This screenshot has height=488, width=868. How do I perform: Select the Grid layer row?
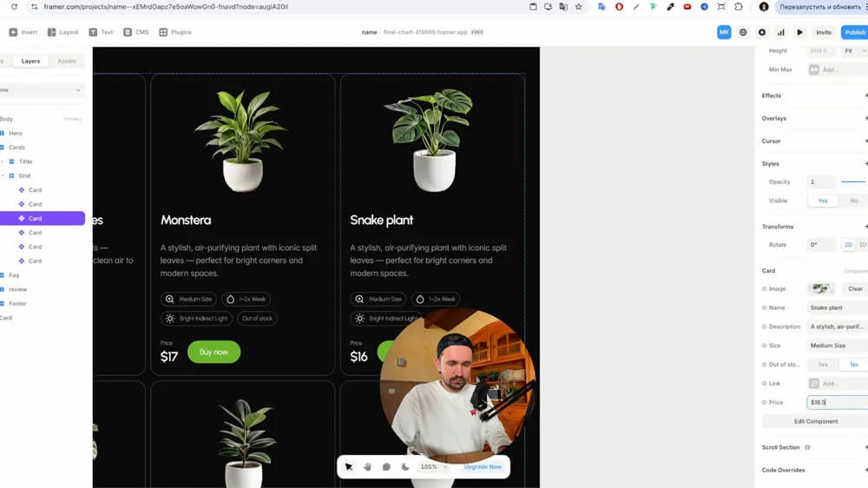tap(24, 175)
